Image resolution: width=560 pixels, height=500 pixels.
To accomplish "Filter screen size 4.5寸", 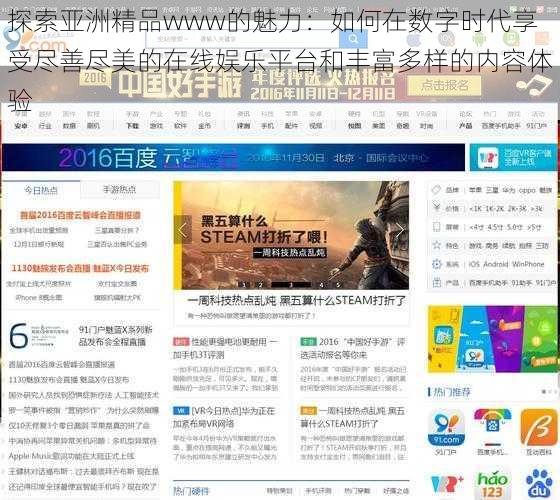I will point(494,227).
